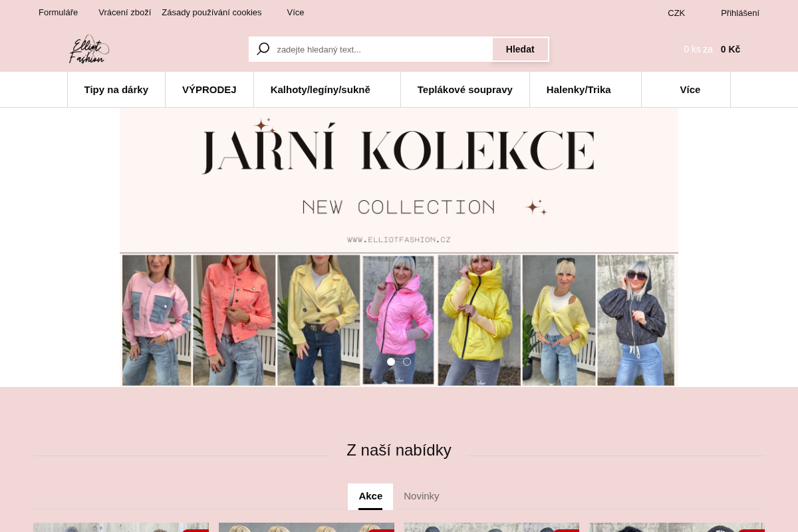
Task: Click the Hledat search button
Action: (520, 49)
